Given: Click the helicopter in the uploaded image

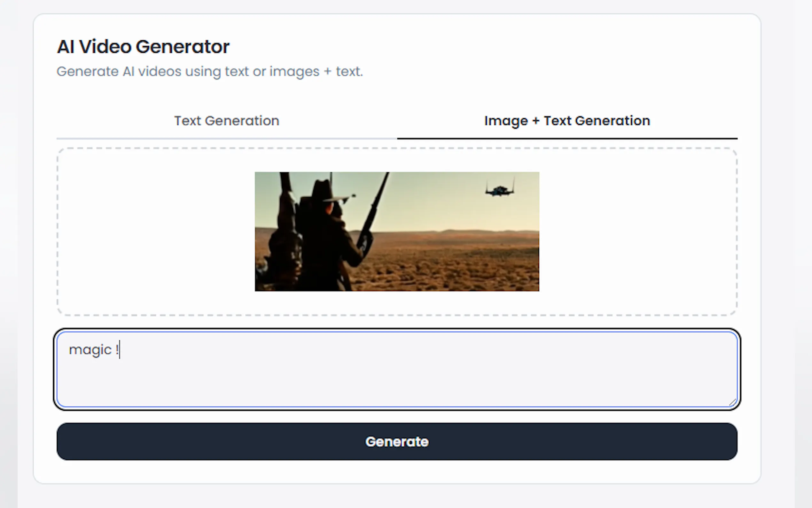Looking at the screenshot, I should (x=500, y=190).
